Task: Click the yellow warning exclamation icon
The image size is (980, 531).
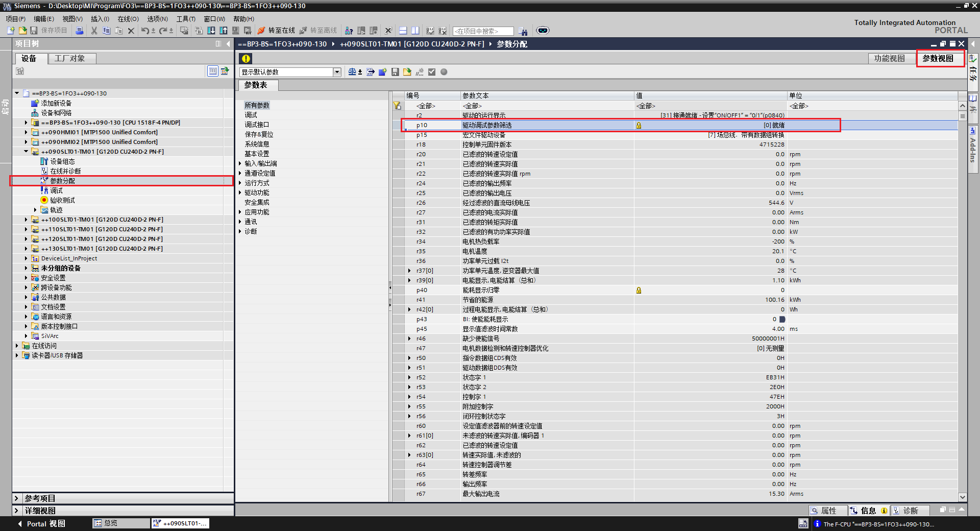Action: [246, 58]
